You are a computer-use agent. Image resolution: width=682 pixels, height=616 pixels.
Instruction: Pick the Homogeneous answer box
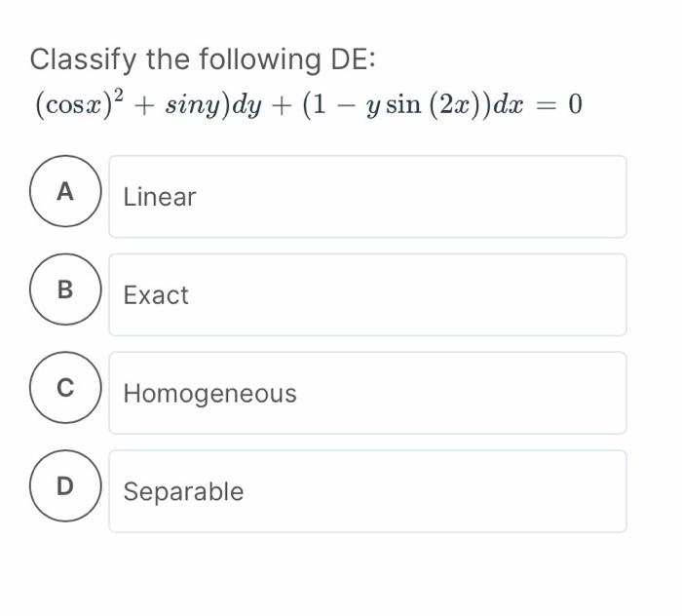[x=367, y=394]
